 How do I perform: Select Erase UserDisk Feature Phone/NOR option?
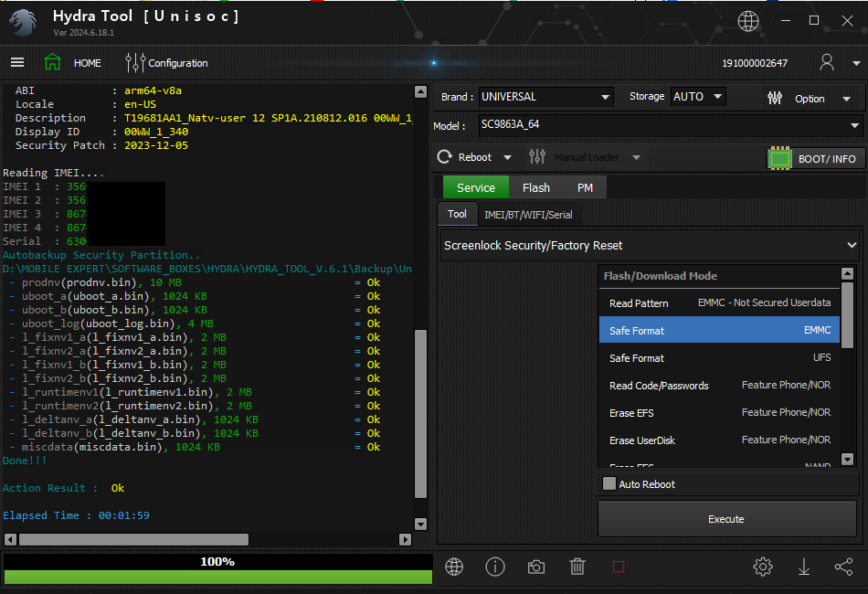click(720, 440)
